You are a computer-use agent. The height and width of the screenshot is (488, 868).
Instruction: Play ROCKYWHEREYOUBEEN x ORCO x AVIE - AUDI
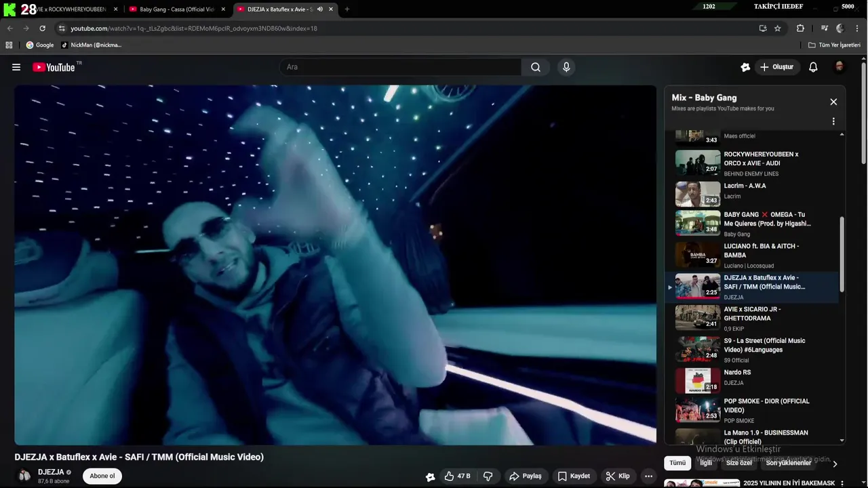coord(752,163)
